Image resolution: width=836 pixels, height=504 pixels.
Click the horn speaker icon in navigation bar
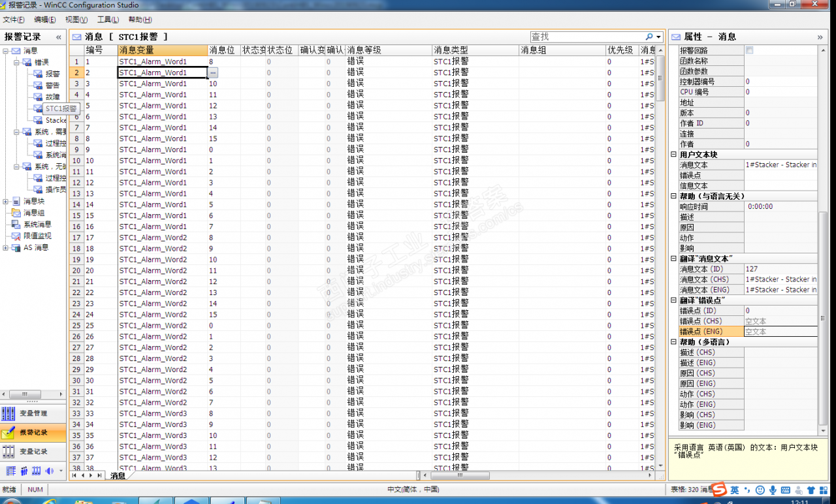tap(50, 471)
